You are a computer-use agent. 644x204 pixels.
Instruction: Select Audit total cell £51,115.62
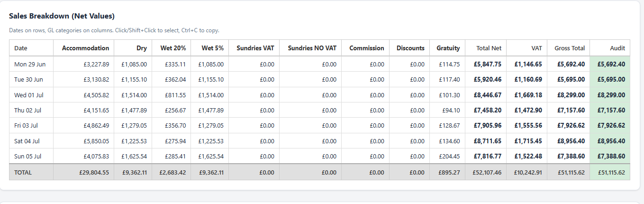click(x=610, y=172)
